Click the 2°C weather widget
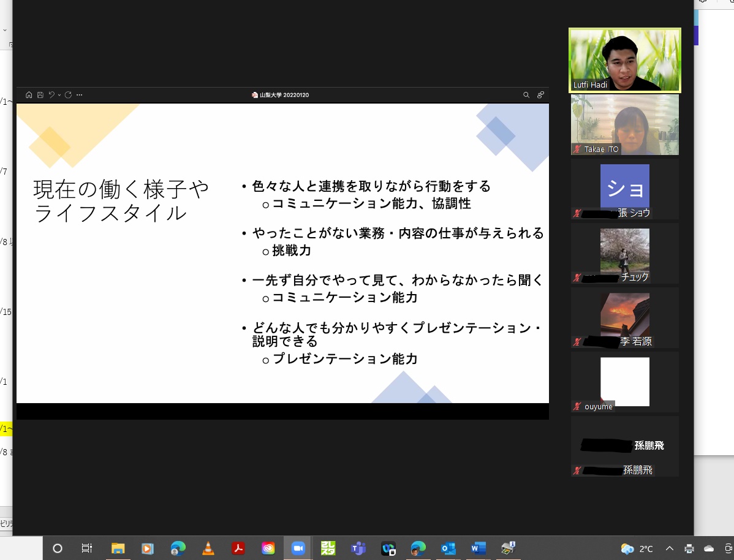 [x=637, y=548]
